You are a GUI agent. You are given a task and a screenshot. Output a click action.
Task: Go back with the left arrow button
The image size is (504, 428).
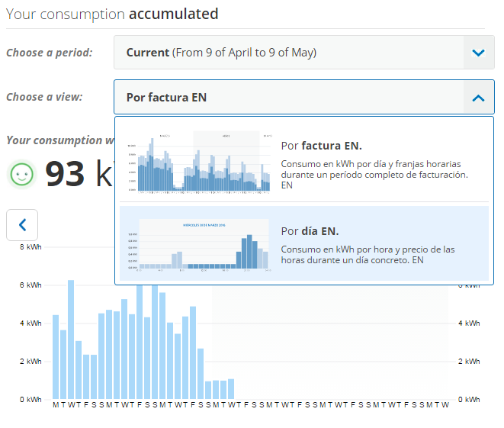[x=22, y=224]
